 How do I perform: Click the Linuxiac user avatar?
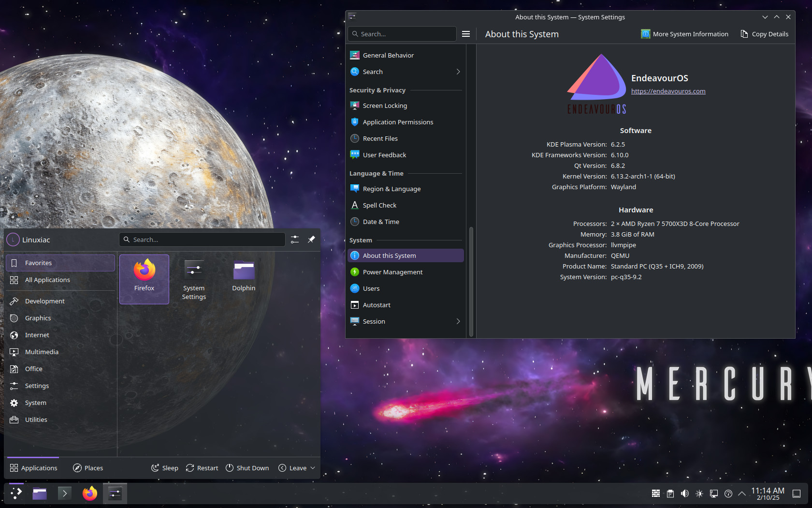point(13,239)
